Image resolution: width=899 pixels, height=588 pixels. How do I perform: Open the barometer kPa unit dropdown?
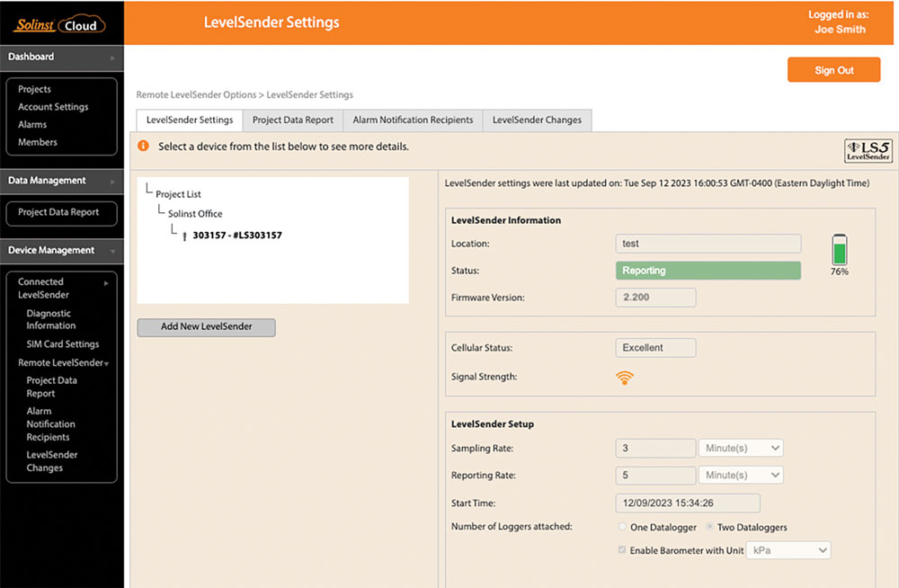789,550
